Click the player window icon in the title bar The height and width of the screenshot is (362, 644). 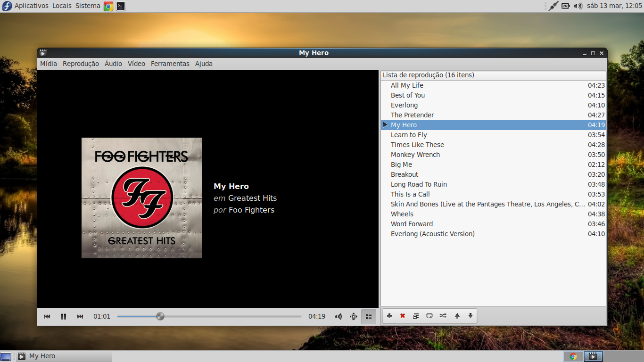pyautogui.click(x=43, y=53)
